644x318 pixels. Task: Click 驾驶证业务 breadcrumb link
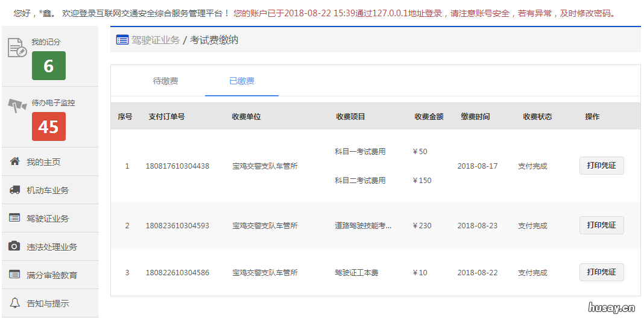click(x=156, y=40)
